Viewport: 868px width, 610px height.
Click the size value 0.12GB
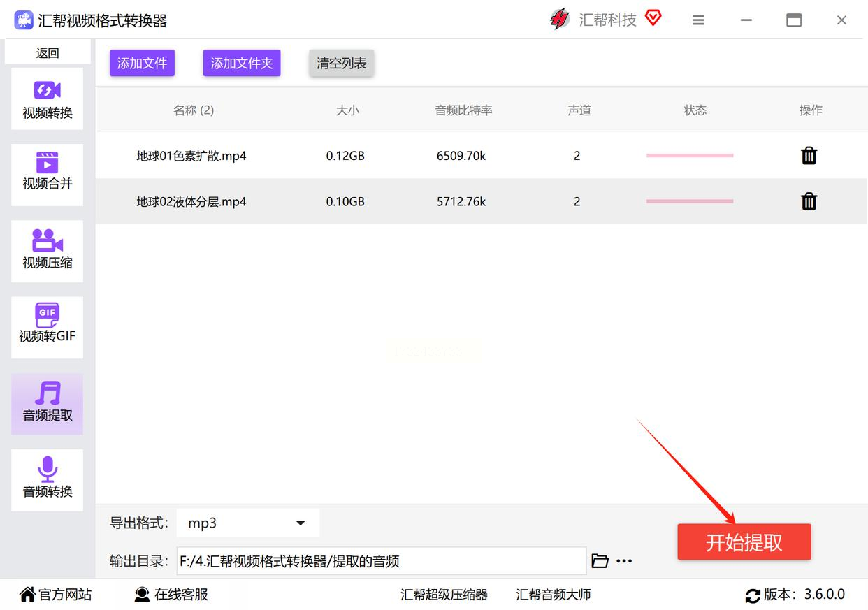tap(345, 156)
